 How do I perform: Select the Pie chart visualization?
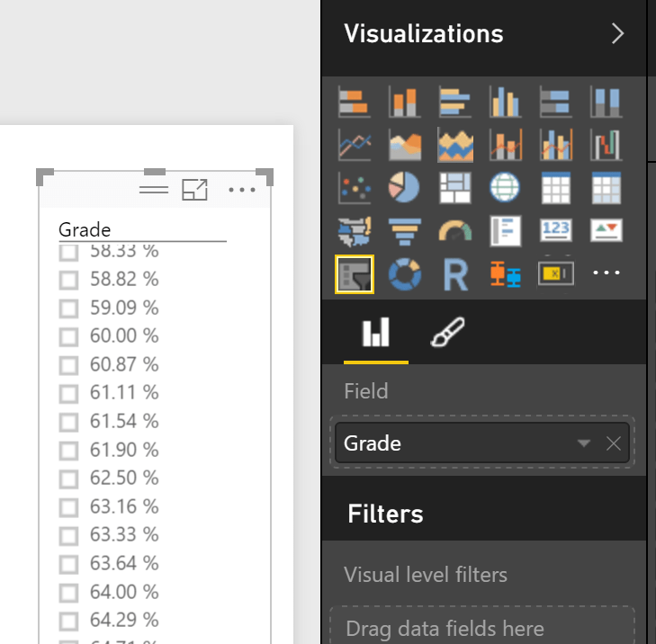coord(404,188)
